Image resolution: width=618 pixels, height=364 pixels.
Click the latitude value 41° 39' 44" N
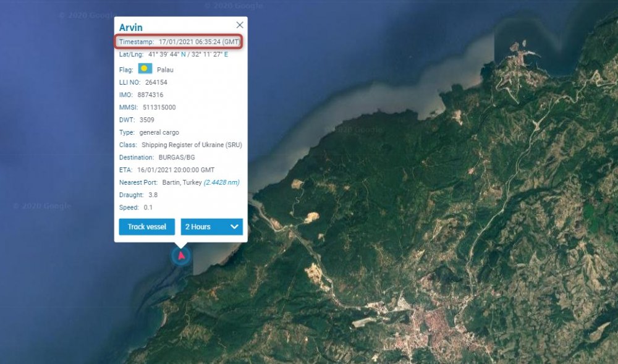pos(167,54)
